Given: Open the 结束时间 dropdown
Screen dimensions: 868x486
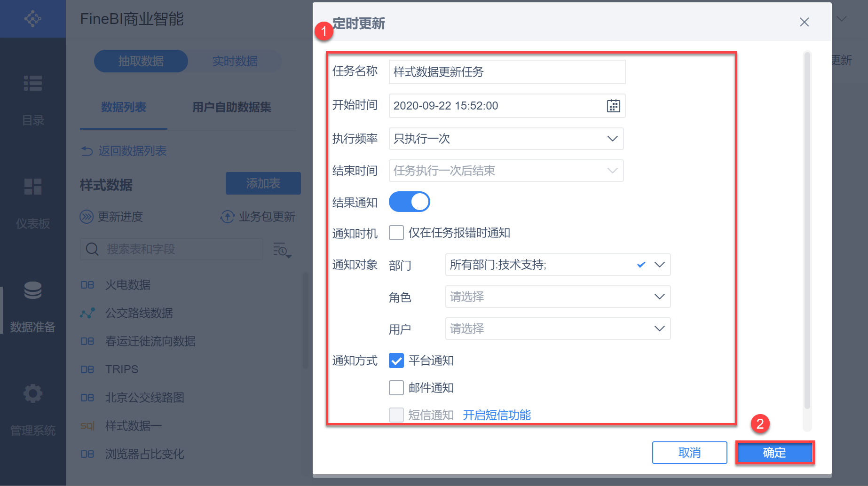Looking at the screenshot, I should tap(506, 171).
